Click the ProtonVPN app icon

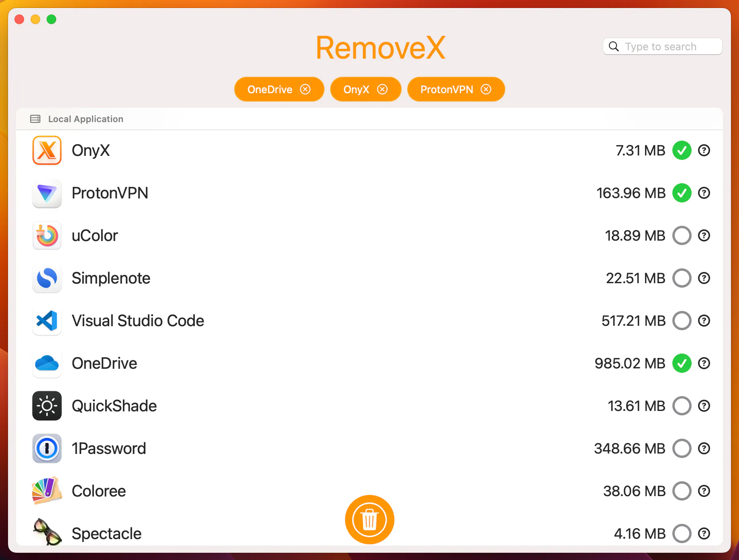point(47,193)
